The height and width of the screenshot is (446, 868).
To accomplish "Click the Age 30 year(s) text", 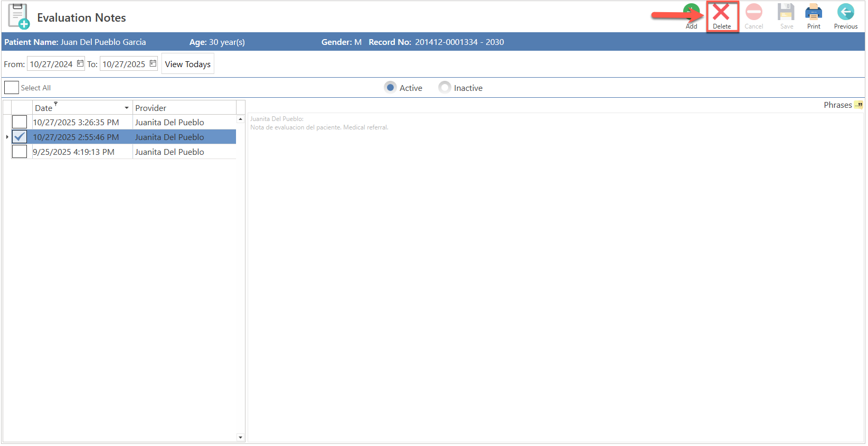I will pyautogui.click(x=217, y=42).
